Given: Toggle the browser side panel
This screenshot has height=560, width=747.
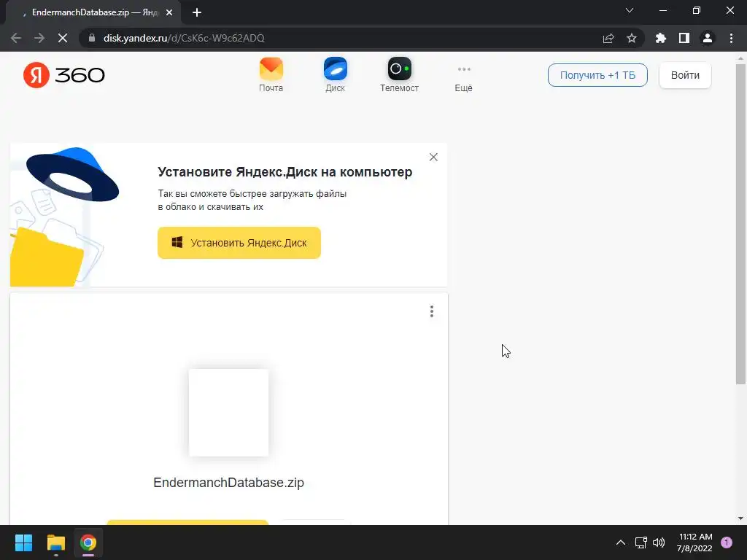Looking at the screenshot, I should click(x=684, y=38).
